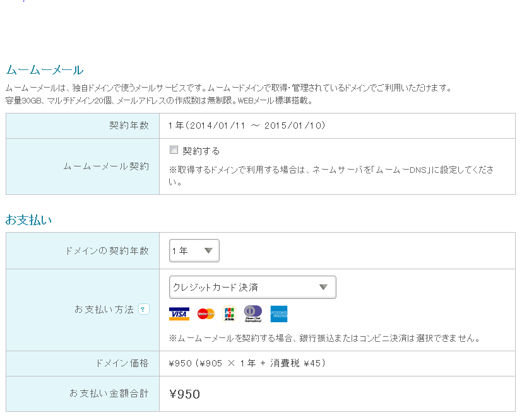Click the note about ムームーDNS name server setting

pyautogui.click(x=331, y=176)
